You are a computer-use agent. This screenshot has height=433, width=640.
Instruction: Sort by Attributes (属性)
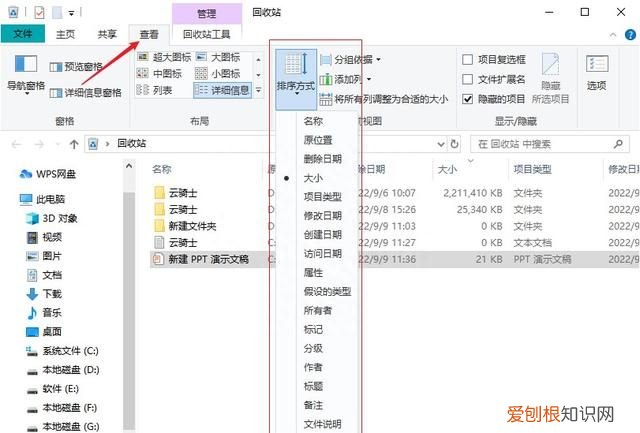click(313, 273)
